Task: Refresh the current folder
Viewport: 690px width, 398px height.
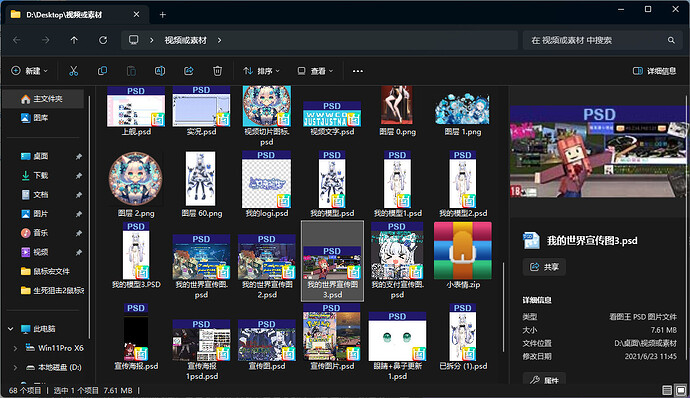Action: pyautogui.click(x=103, y=40)
